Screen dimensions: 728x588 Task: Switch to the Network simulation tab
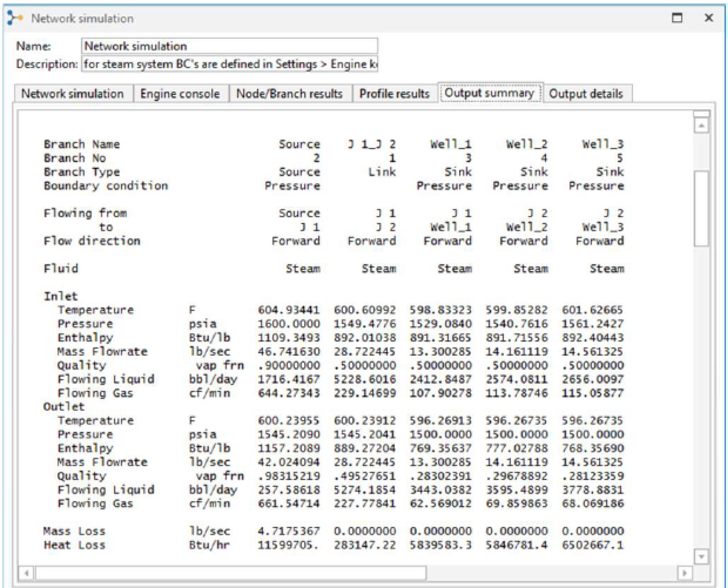pos(73,94)
